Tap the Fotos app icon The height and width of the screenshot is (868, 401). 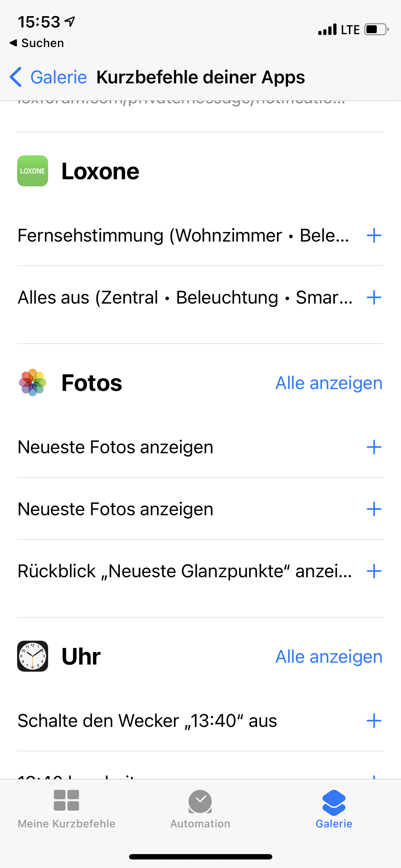point(32,383)
